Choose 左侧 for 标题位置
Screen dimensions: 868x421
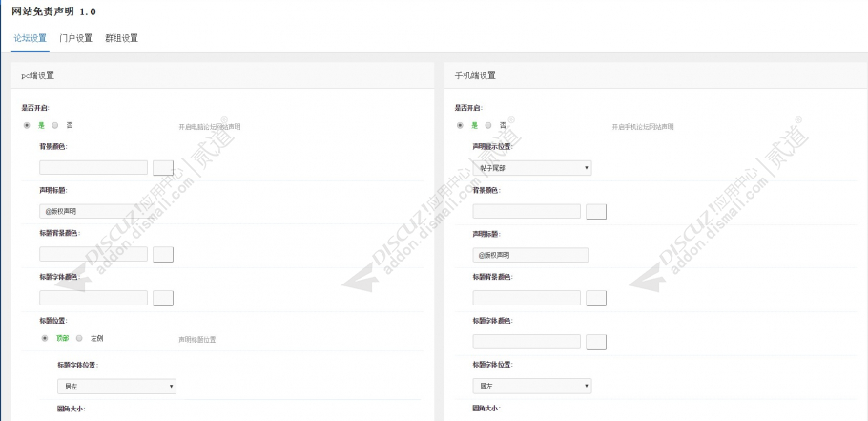coord(79,338)
